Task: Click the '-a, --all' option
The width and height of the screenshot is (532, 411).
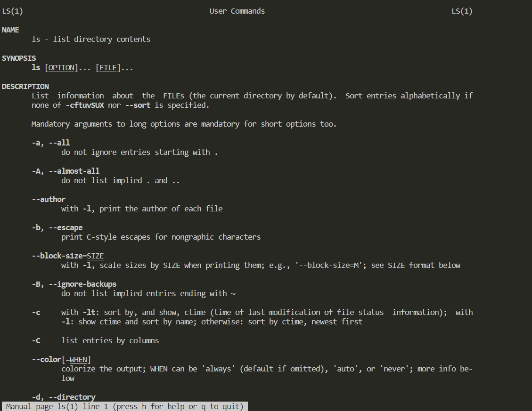Action: tap(51, 143)
